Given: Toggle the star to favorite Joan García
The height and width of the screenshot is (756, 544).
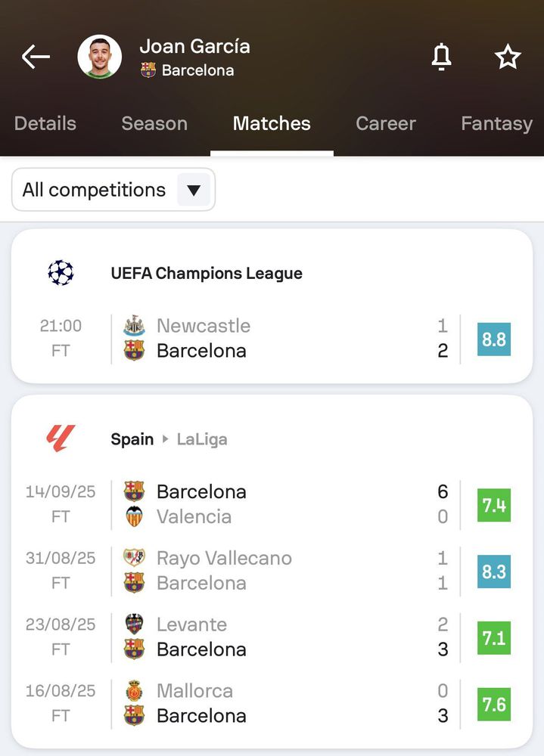Looking at the screenshot, I should point(508,56).
